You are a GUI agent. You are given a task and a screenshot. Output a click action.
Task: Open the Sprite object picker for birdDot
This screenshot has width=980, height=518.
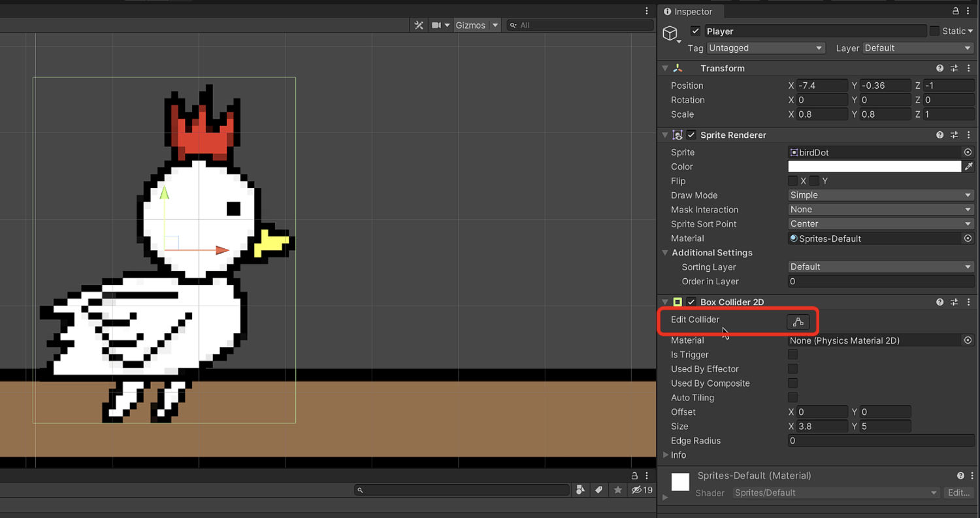968,152
